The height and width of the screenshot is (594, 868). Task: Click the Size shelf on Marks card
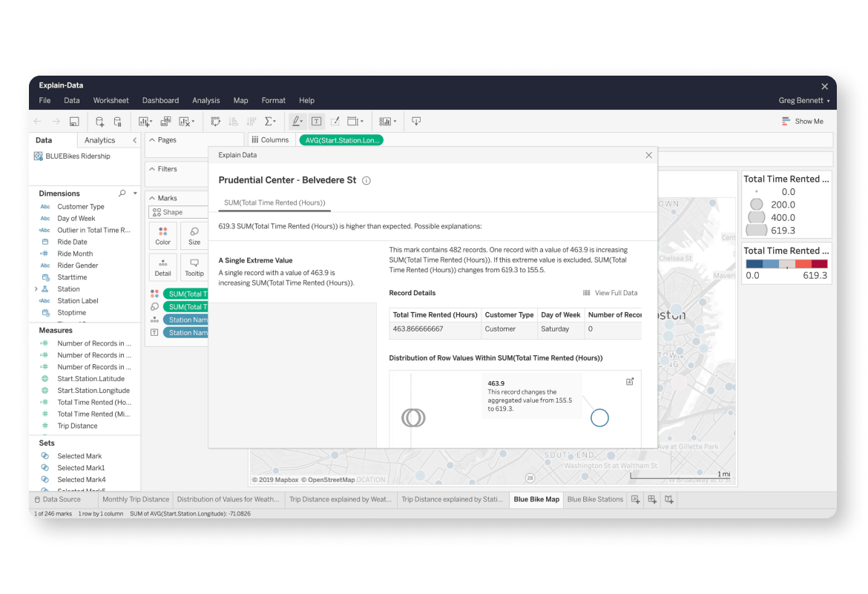194,235
